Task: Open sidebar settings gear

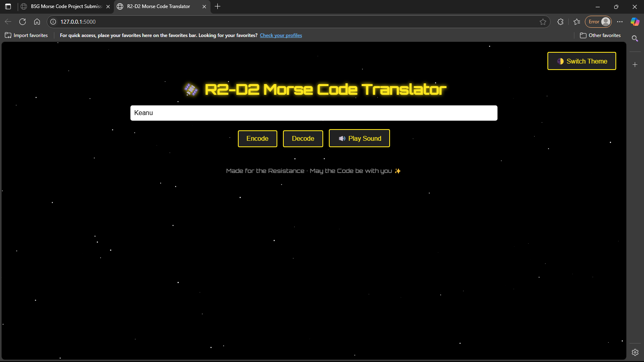Action: pyautogui.click(x=635, y=352)
